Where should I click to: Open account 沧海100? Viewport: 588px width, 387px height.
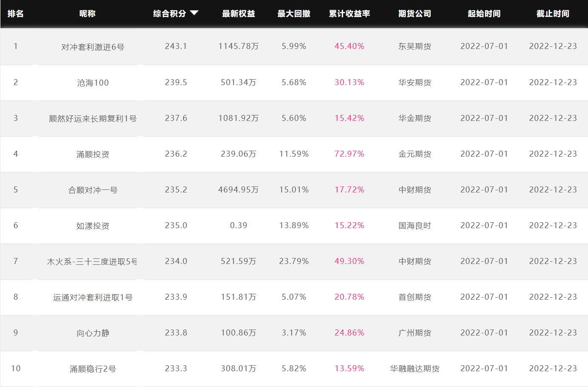[93, 83]
